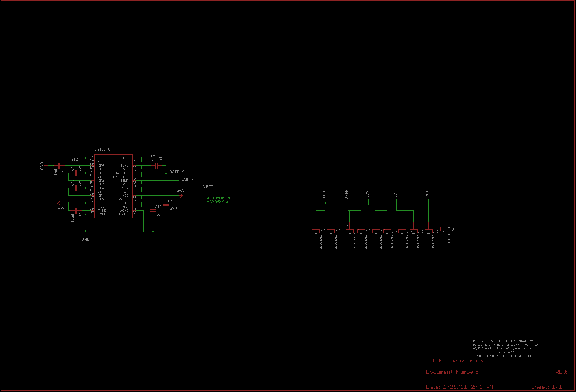Select the 47nF value label

pyautogui.click(x=55, y=172)
